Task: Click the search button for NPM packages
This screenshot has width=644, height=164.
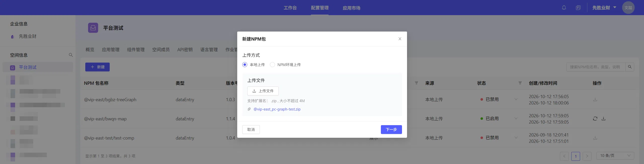Action: click(x=630, y=67)
